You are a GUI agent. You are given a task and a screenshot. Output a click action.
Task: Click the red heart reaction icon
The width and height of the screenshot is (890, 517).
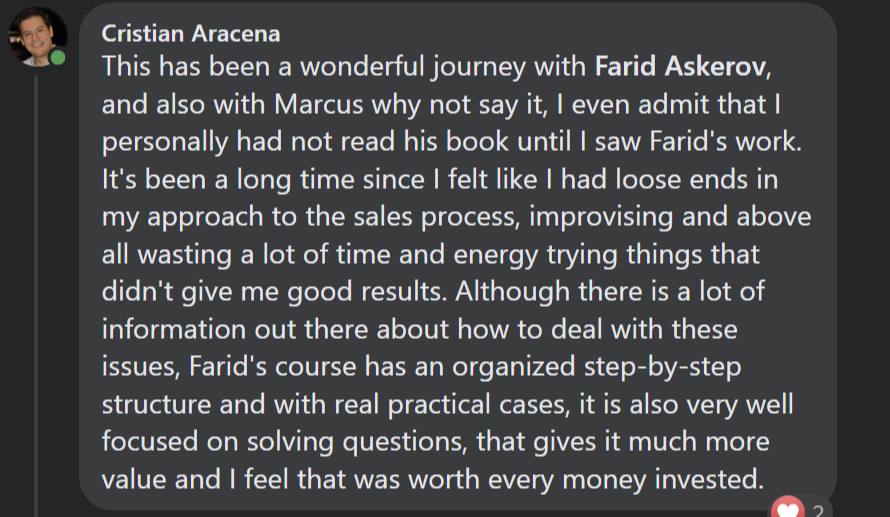(790, 509)
